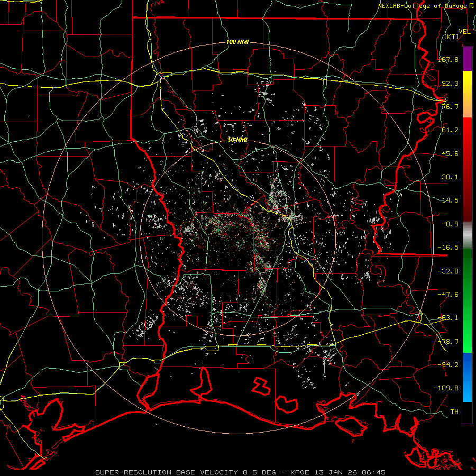
Task: Click the -78.7 scale value
Action: click(x=448, y=342)
